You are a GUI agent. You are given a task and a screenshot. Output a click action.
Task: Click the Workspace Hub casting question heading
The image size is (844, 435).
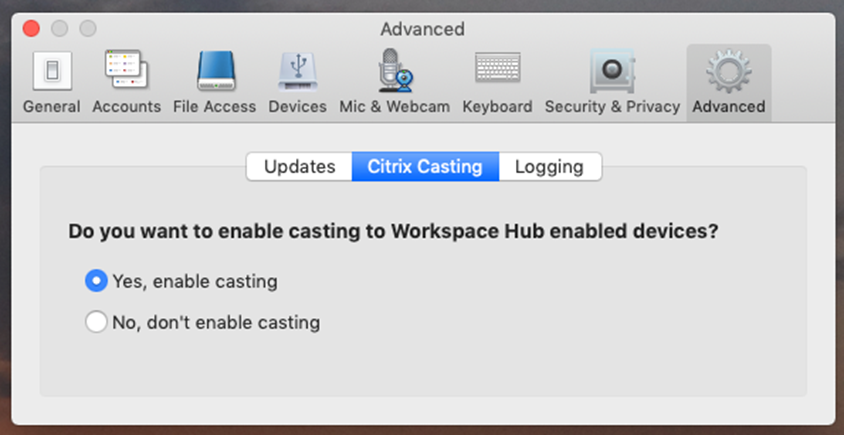tap(393, 230)
